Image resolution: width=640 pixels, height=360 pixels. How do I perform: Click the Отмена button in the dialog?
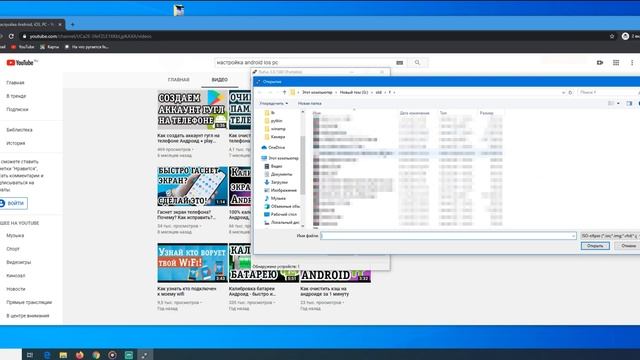628,246
